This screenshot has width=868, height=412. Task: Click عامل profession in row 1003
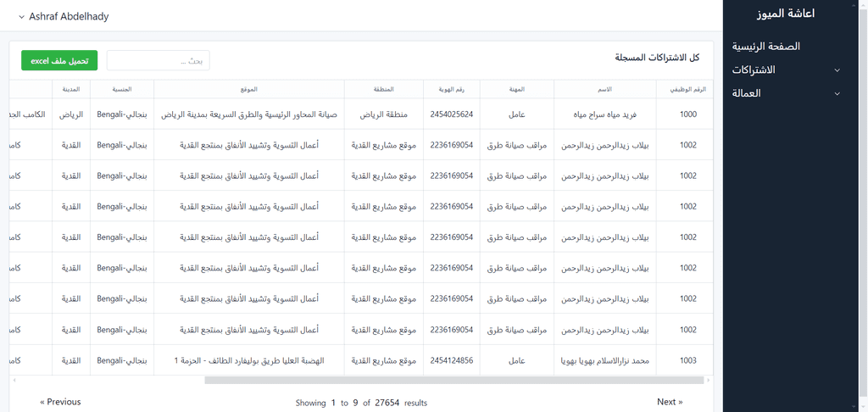[x=517, y=360]
